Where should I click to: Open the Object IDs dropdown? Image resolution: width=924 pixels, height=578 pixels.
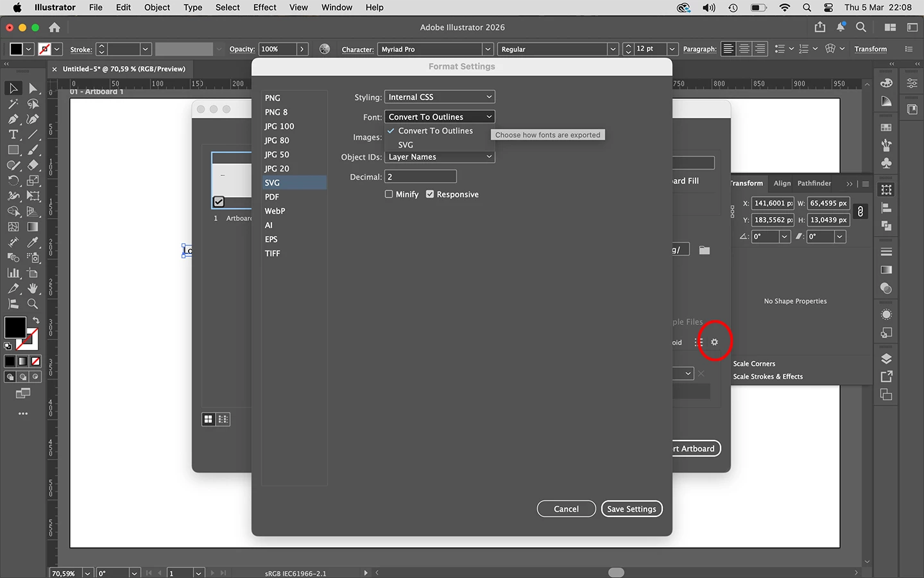[440, 157]
